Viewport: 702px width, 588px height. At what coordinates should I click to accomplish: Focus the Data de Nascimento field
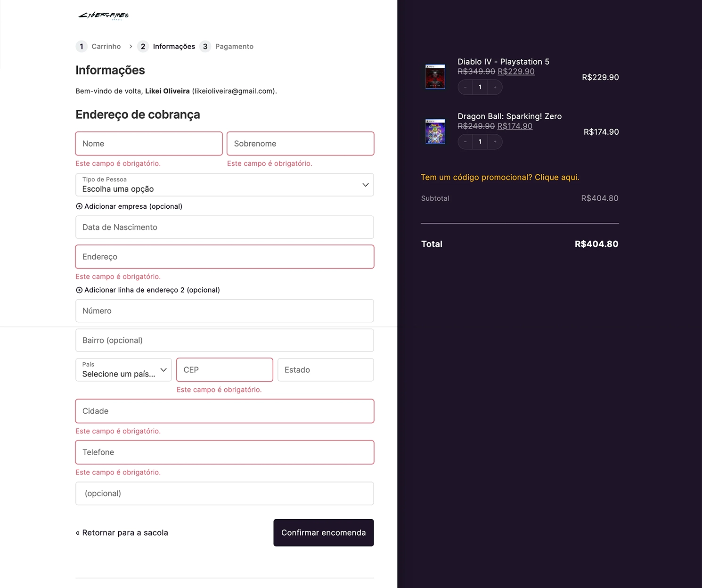point(225,227)
